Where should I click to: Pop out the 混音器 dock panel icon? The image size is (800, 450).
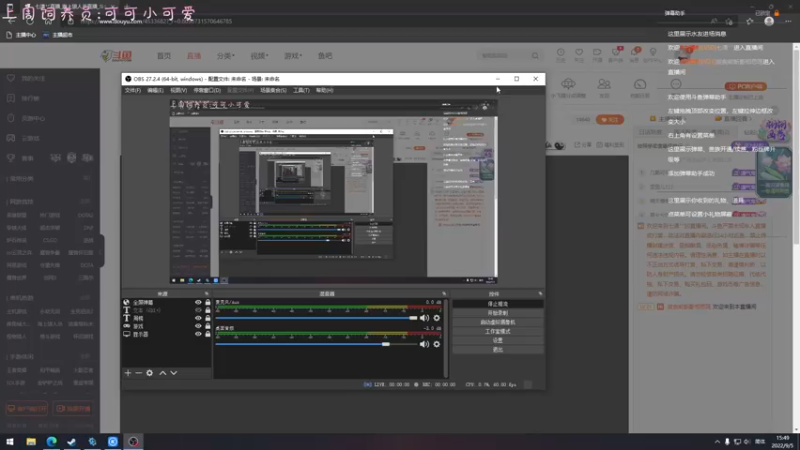[x=444, y=294]
